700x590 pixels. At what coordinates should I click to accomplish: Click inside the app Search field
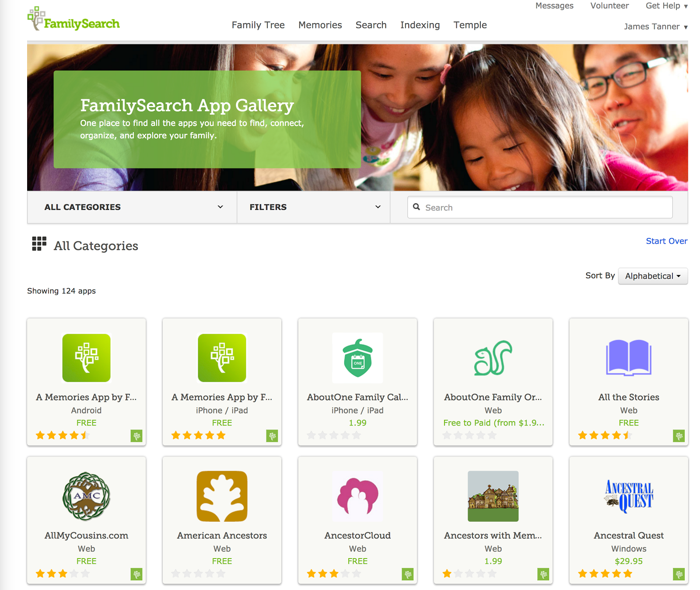pyautogui.click(x=539, y=207)
